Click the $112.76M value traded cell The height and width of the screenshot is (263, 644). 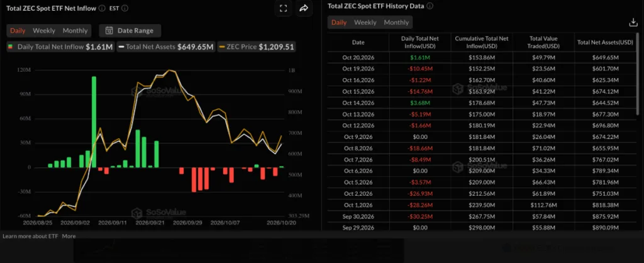point(543,205)
